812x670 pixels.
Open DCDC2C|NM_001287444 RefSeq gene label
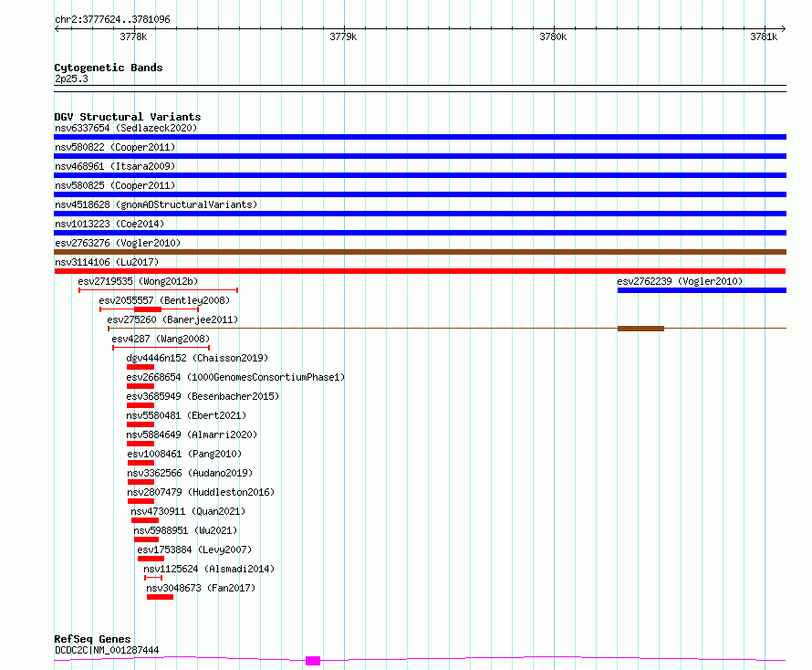click(107, 650)
